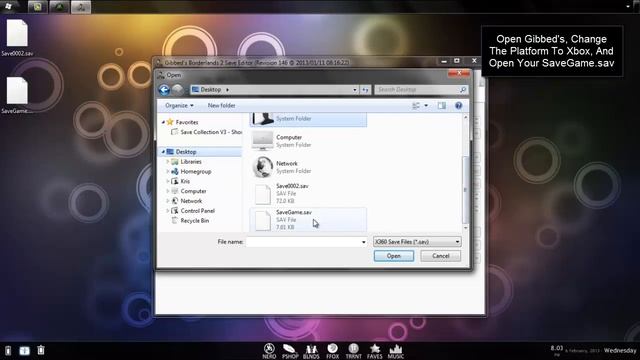Click the trash can icon on the bottom bar

41,350
